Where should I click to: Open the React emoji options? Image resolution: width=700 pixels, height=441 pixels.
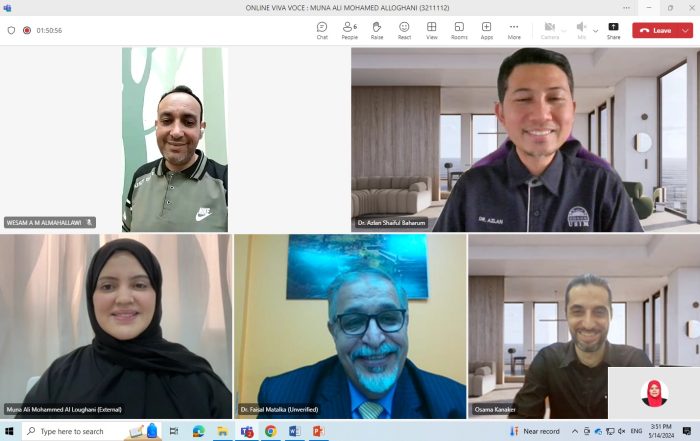404,30
